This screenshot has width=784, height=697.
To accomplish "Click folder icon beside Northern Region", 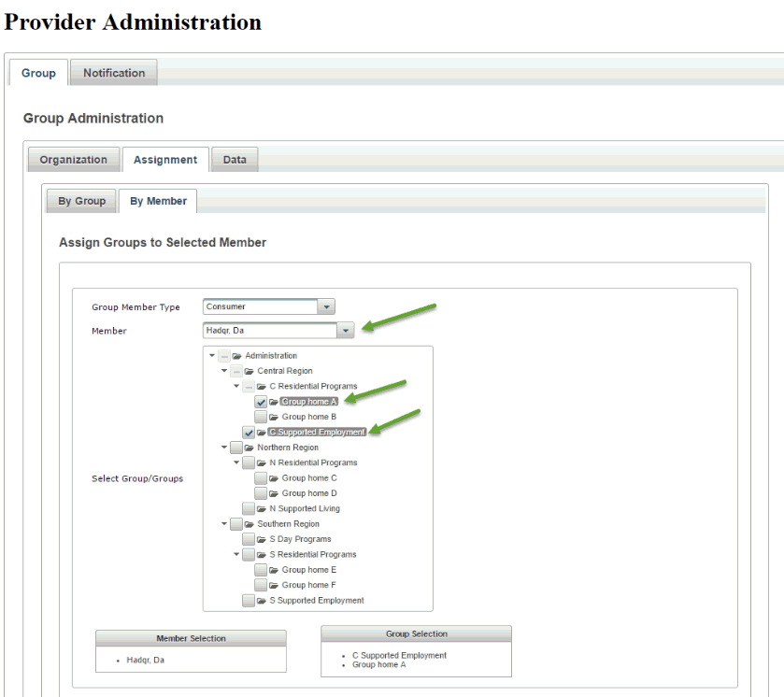I will (x=249, y=448).
